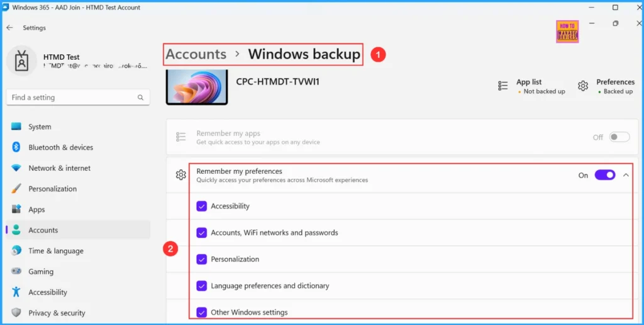644x325 pixels.
Task: Click the Privacy & security shield icon
Action: (x=16, y=312)
